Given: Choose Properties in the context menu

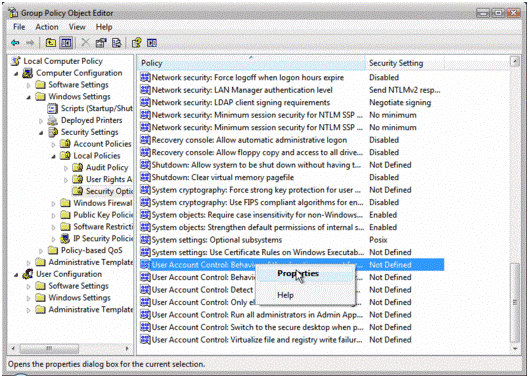Looking at the screenshot, I should [x=305, y=273].
